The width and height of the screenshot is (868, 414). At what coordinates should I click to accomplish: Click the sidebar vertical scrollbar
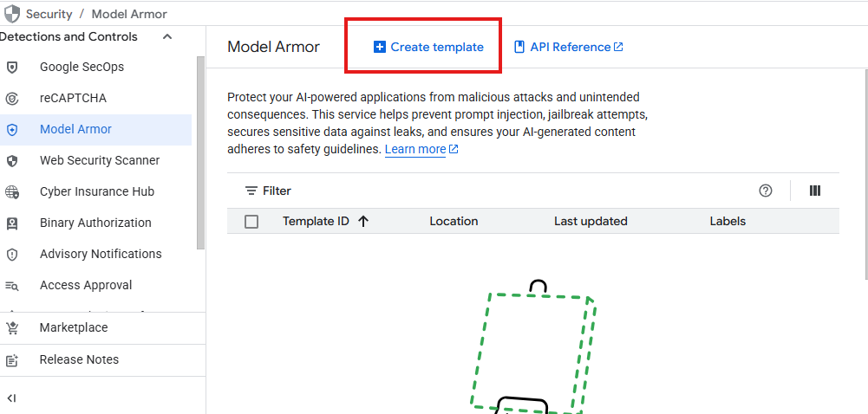[x=201, y=153]
